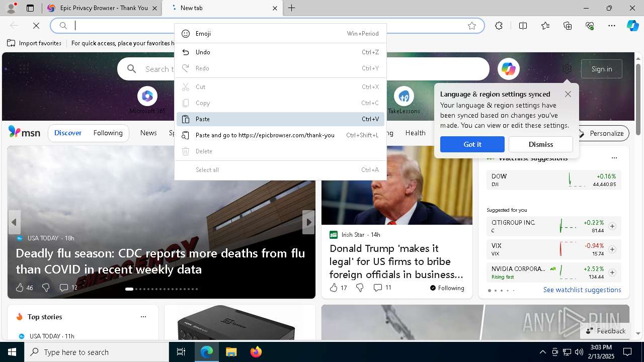Click the Sign in button
Viewport: 644px width, 362px height.
602,69
